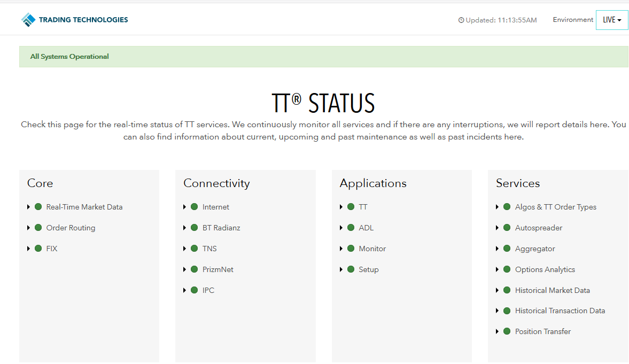
Task: Click green status dot for Aggregator
Action: [x=507, y=249]
